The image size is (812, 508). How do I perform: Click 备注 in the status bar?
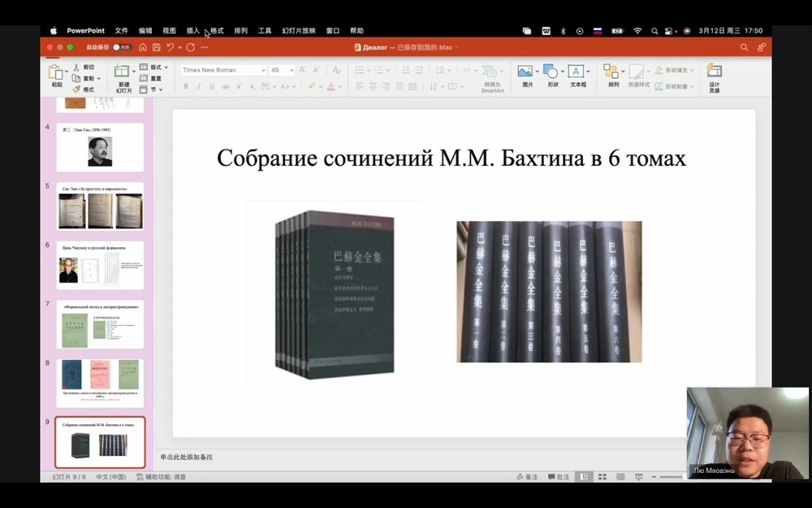tap(529, 477)
